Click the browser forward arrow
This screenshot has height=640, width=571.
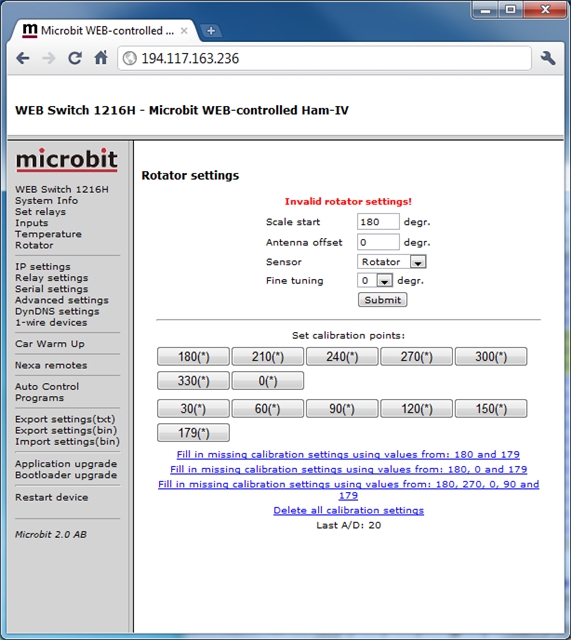49,58
